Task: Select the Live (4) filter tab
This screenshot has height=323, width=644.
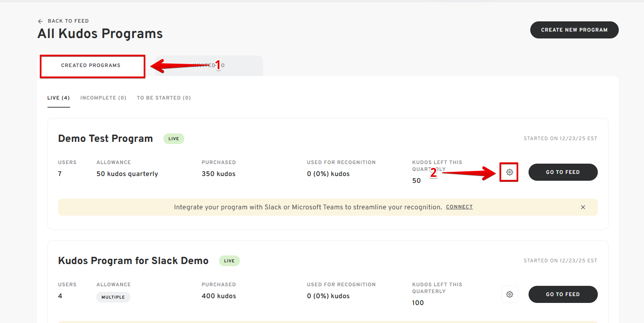Action: click(x=59, y=98)
